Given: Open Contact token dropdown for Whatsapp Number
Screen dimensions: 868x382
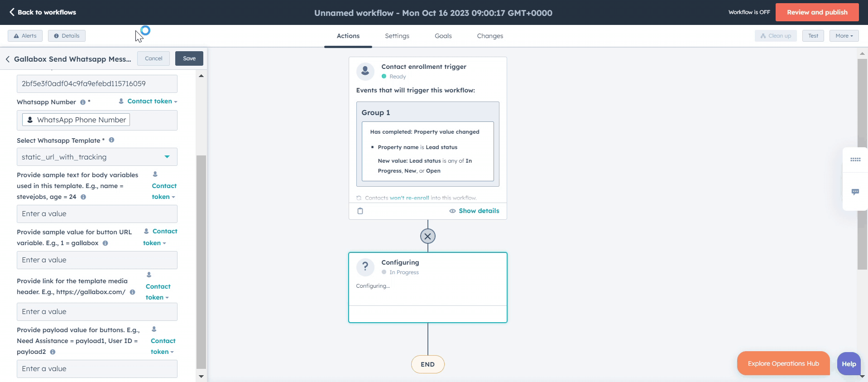Looking at the screenshot, I should (x=148, y=101).
